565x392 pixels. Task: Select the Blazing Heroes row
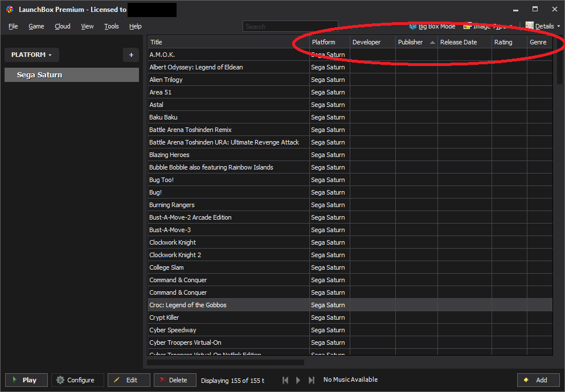point(350,155)
